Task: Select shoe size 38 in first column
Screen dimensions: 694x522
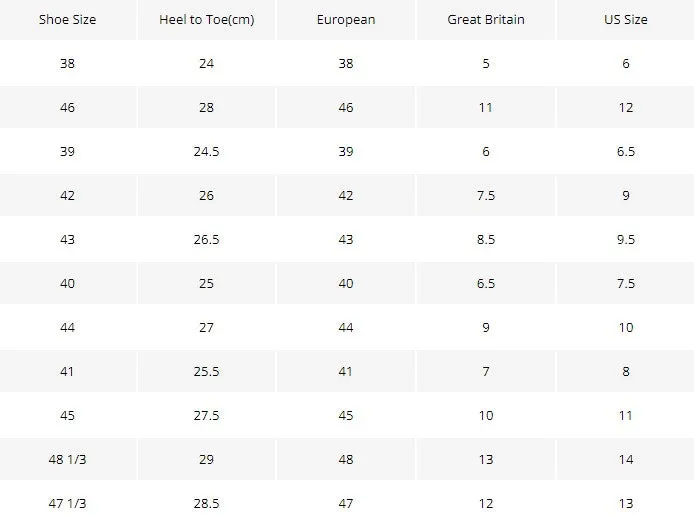Action: [x=67, y=63]
